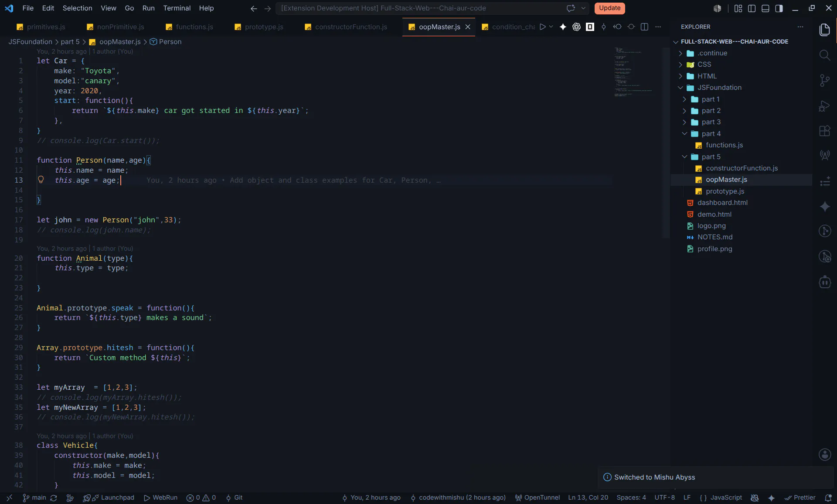Open previous revision icon in editor toolbar

point(617,27)
